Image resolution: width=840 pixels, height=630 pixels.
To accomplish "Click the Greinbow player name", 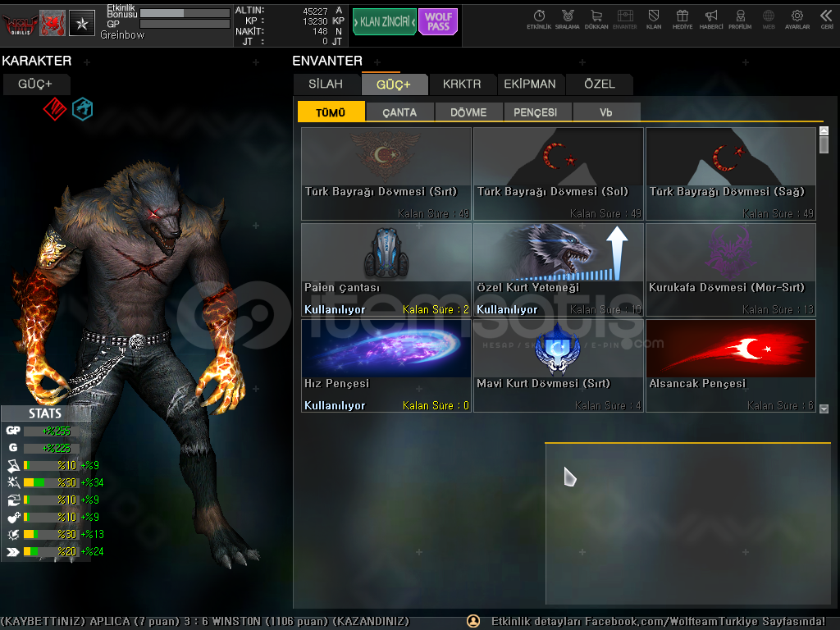I will point(123,34).
